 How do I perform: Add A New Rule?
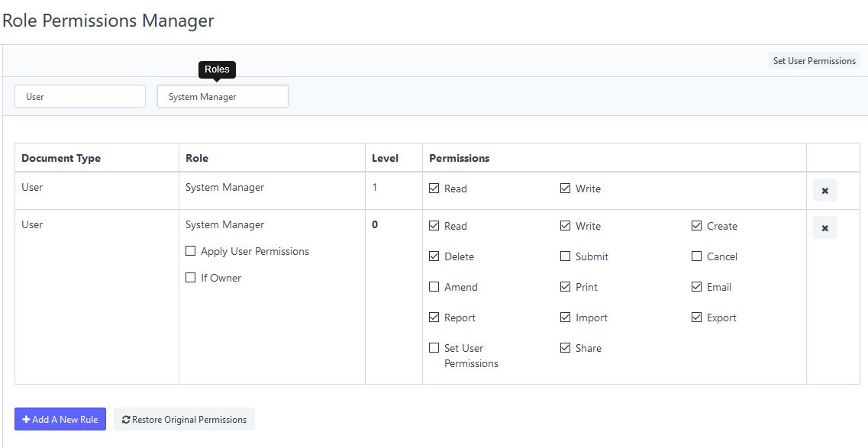click(60, 419)
